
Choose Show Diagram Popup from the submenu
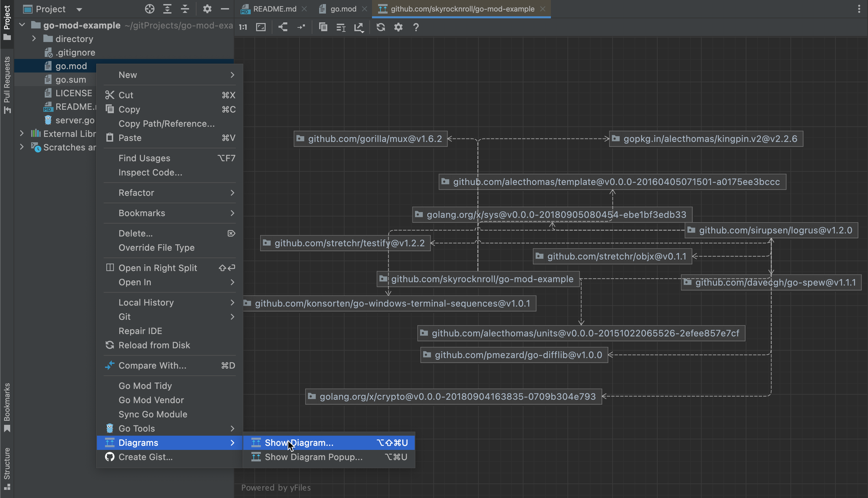click(313, 457)
